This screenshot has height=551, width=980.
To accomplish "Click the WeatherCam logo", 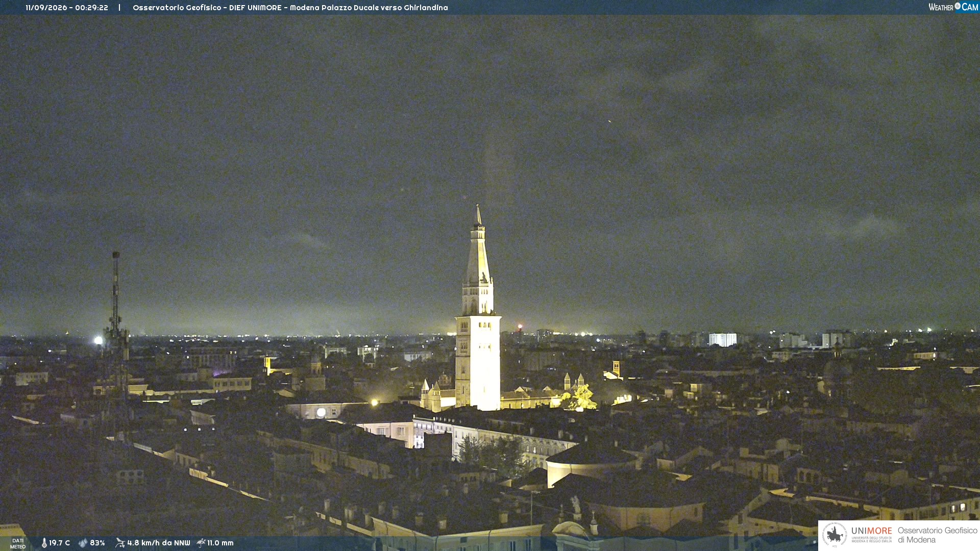I will 953,7.
